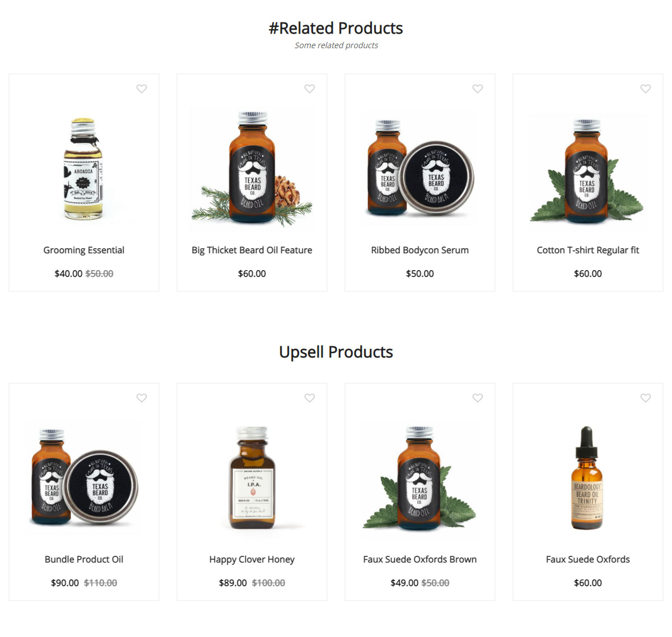Image resolution: width=672 pixels, height=637 pixels.
Task: Click the beard oil with pinecone image
Action: [252, 169]
